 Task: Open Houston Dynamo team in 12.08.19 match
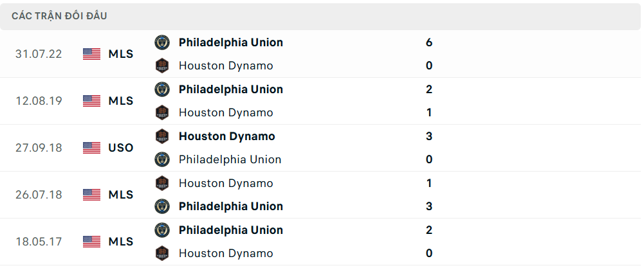click(226, 112)
